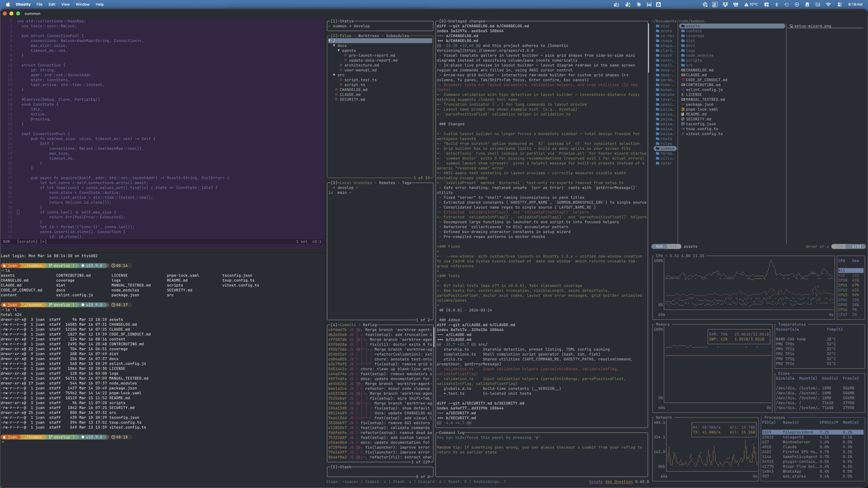Click the shield icon next to SECURITY.md
868x488 pixels.
[682, 119]
